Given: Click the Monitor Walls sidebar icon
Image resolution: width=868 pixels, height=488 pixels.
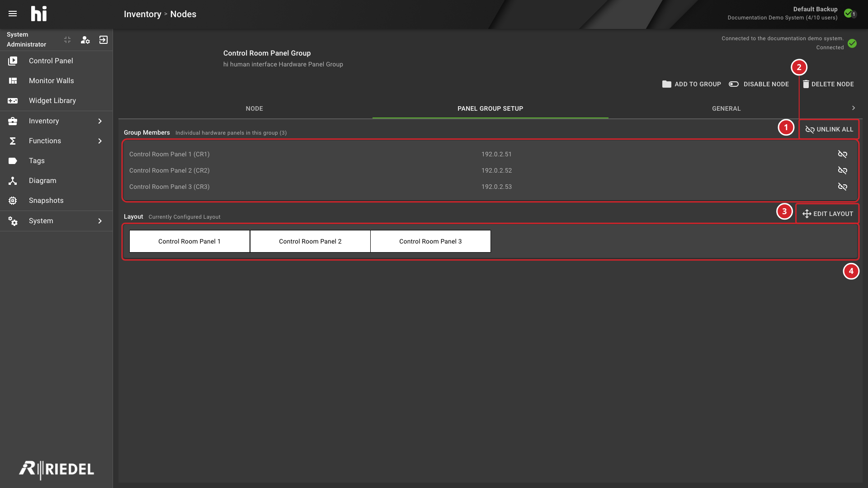Looking at the screenshot, I should coord(13,80).
